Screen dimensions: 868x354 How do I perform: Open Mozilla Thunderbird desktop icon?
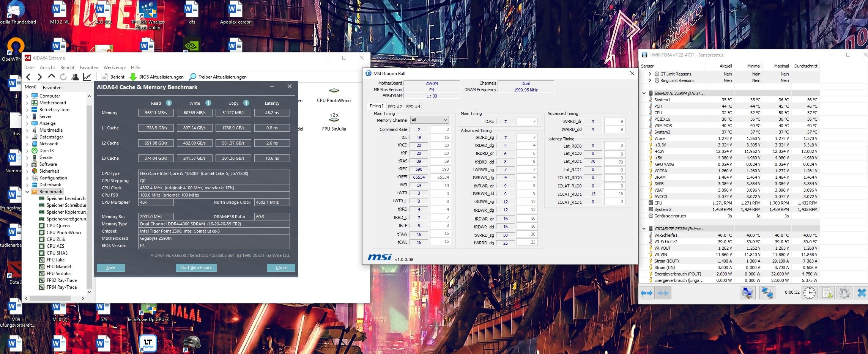click(x=17, y=13)
